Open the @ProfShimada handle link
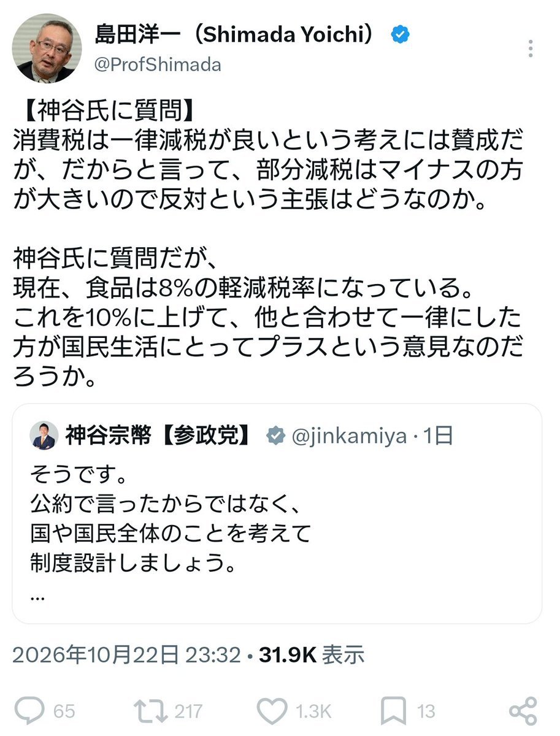The image size is (560, 736). click(158, 64)
